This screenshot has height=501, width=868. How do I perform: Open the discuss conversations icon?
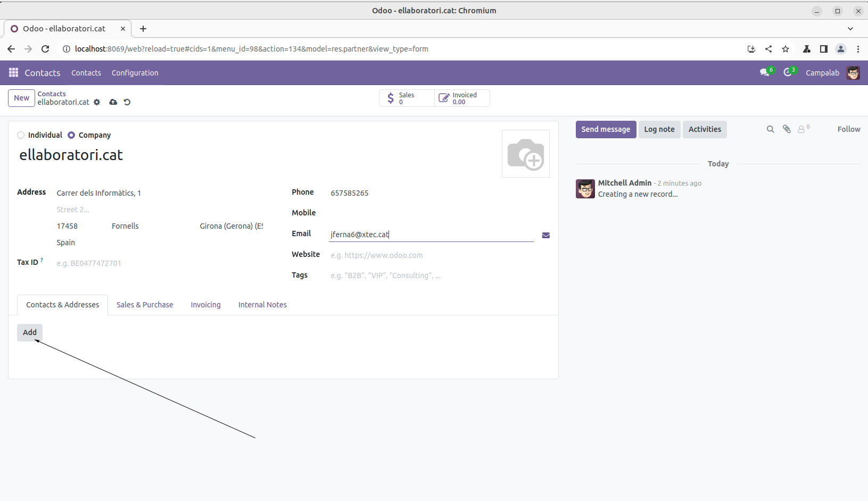765,72
